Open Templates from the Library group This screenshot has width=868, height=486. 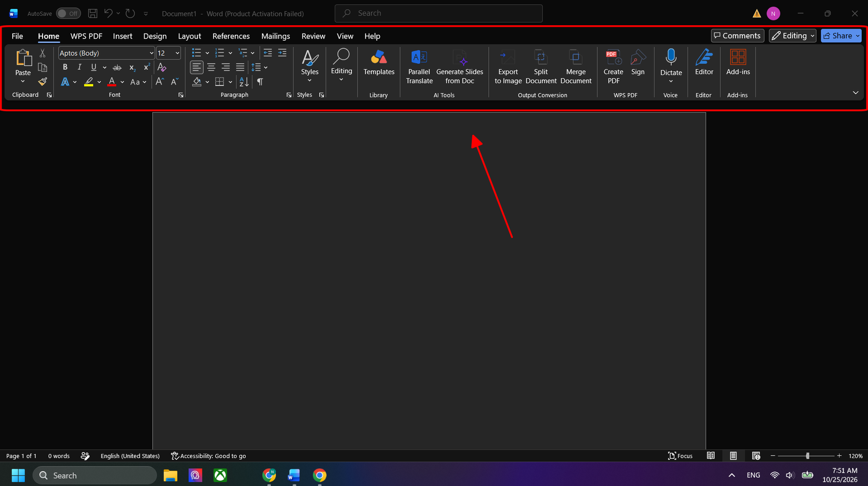379,63
